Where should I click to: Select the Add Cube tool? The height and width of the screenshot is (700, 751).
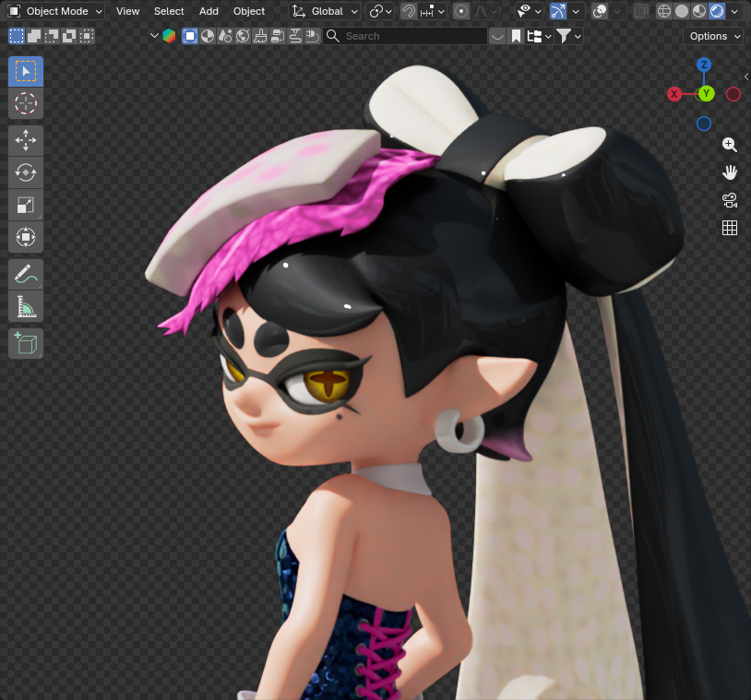click(26, 344)
